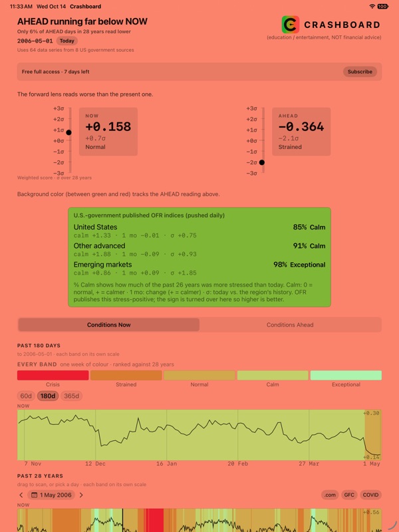The image size is (399, 532).
Task: Tap the NOT financial advice disclaimer
Action: coord(324,37)
